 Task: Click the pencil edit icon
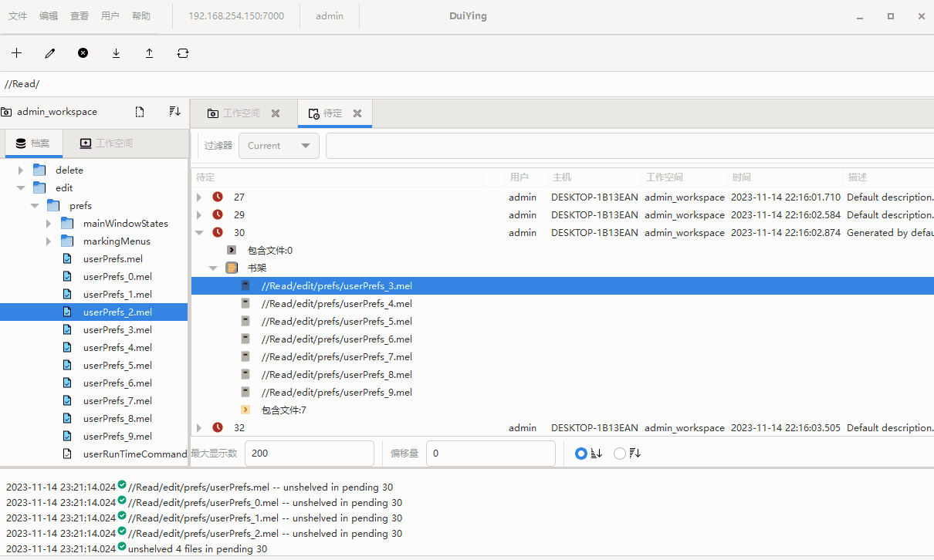(50, 53)
